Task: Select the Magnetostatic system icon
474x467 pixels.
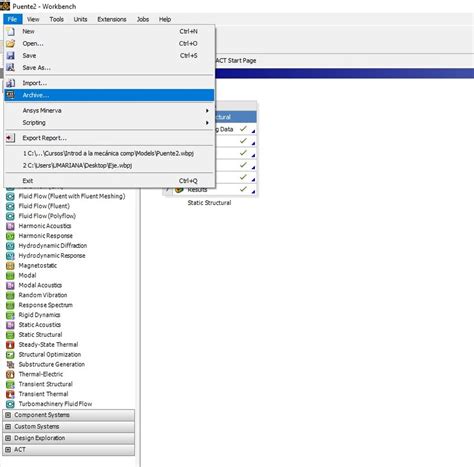Action: [10, 266]
